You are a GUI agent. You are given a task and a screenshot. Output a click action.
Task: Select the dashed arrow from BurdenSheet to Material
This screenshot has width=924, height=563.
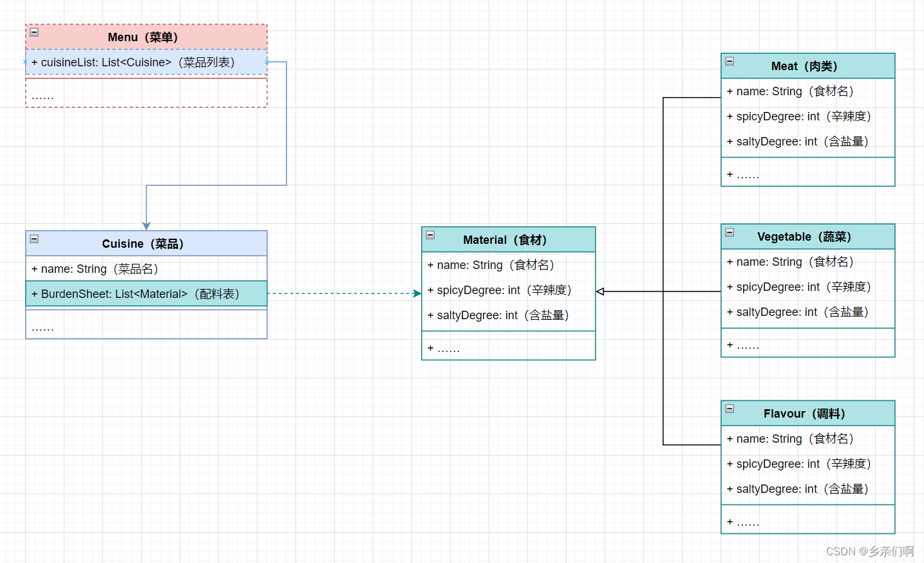(x=344, y=293)
